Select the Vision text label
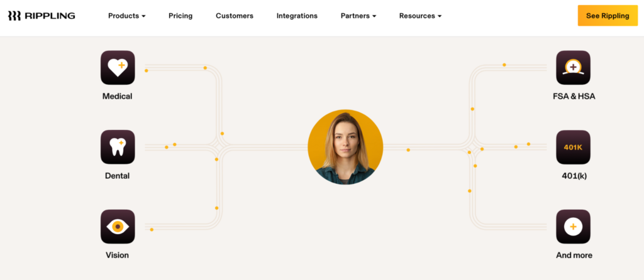This screenshot has height=280, width=644. (x=118, y=255)
